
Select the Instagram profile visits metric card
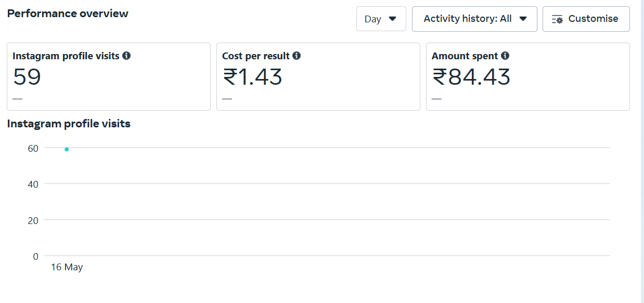coord(109,76)
